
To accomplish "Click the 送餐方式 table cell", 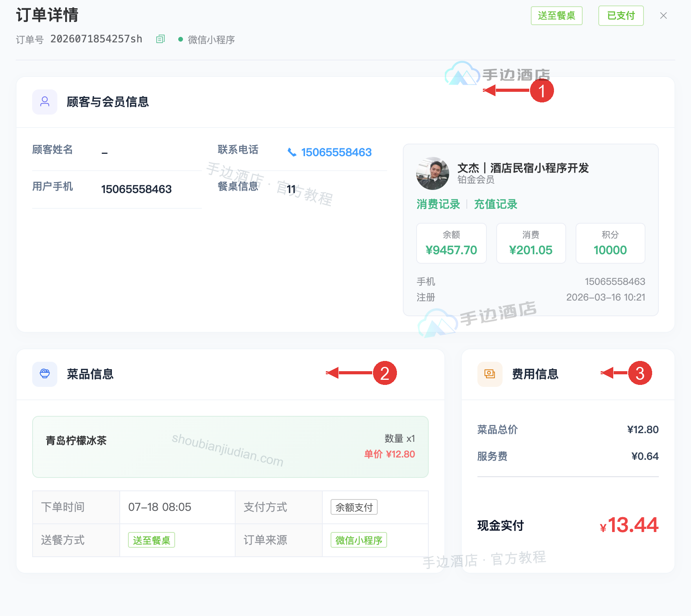I will pyautogui.click(x=76, y=540).
